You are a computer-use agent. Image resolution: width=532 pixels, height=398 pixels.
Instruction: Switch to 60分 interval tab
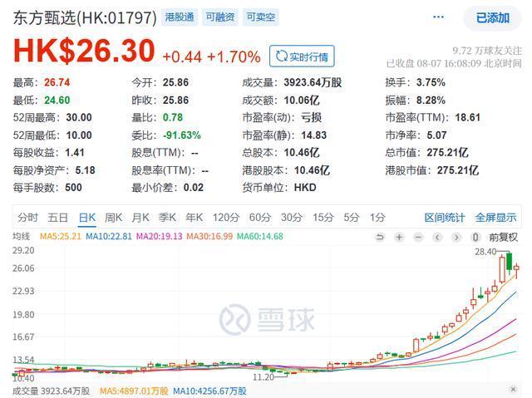pos(260,218)
